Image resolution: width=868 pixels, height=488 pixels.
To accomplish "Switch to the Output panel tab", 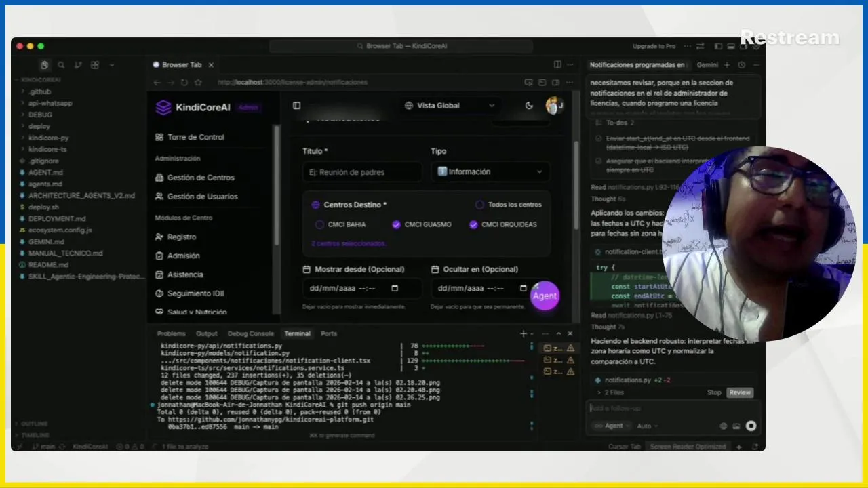I will tap(207, 333).
